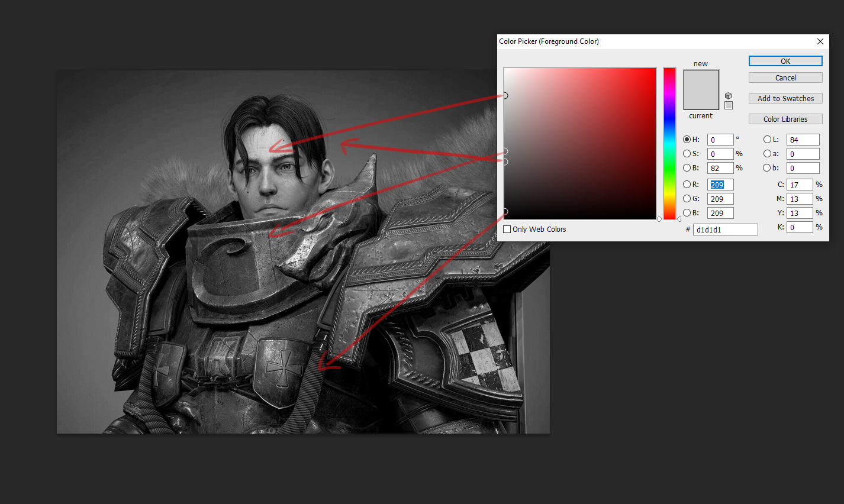844x504 pixels.
Task: Click the R field showing 209 highlighted
Action: pyautogui.click(x=720, y=185)
